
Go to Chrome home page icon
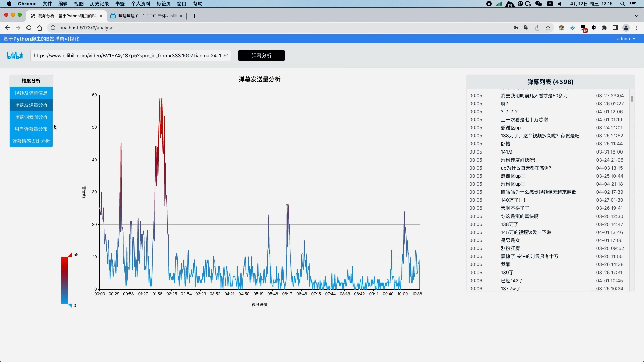point(40,28)
